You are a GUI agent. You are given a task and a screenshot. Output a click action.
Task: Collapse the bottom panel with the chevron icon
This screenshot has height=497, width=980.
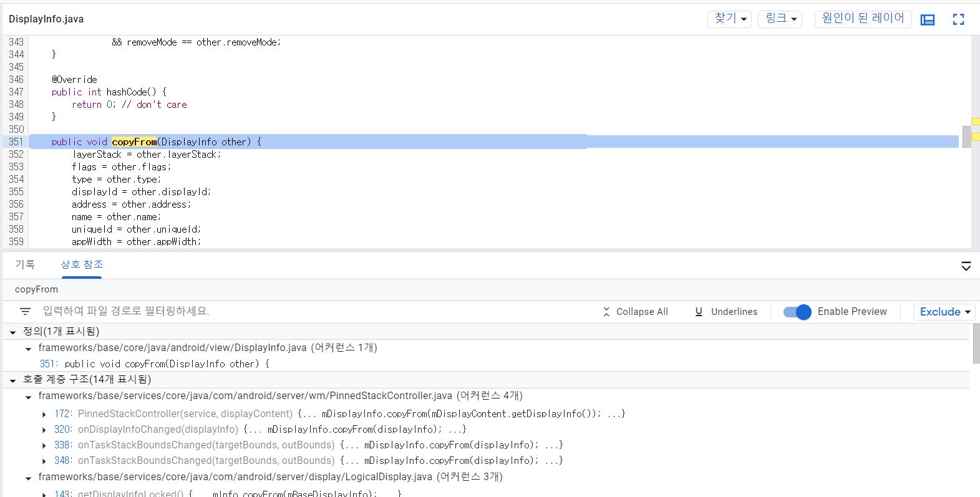(x=966, y=266)
